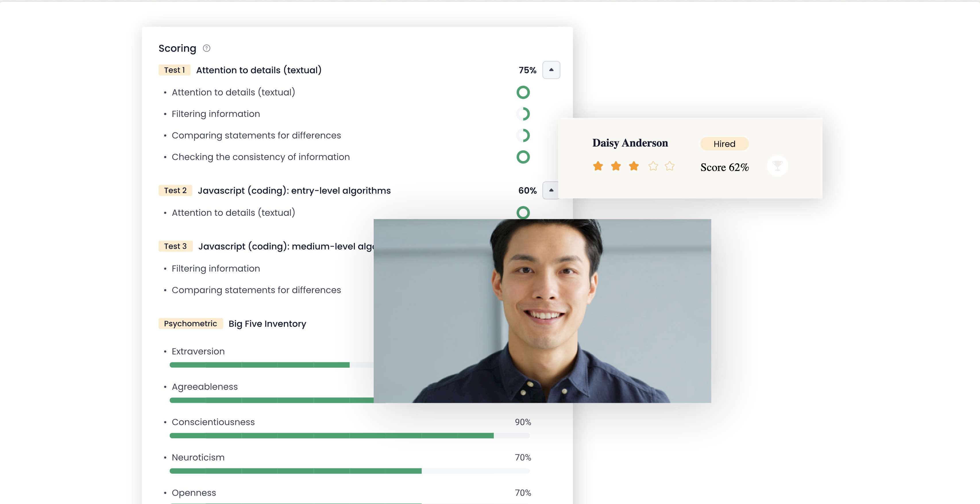The image size is (980, 504).
Task: Expand the Test 2 score dropdown arrow
Action: (551, 190)
